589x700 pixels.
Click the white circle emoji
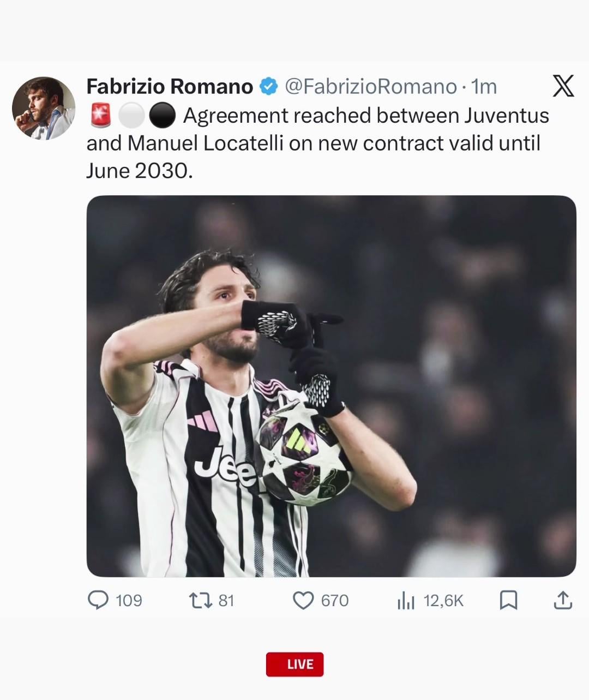pyautogui.click(x=131, y=116)
